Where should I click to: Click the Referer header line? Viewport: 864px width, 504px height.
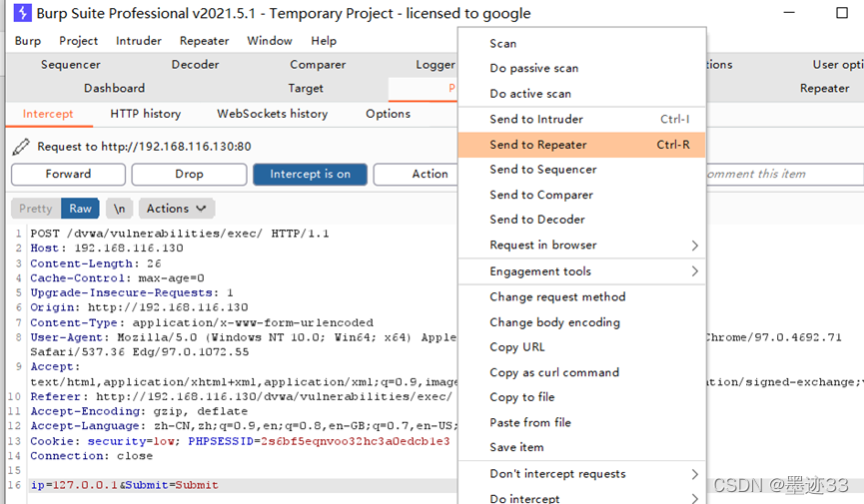pyautogui.click(x=242, y=396)
